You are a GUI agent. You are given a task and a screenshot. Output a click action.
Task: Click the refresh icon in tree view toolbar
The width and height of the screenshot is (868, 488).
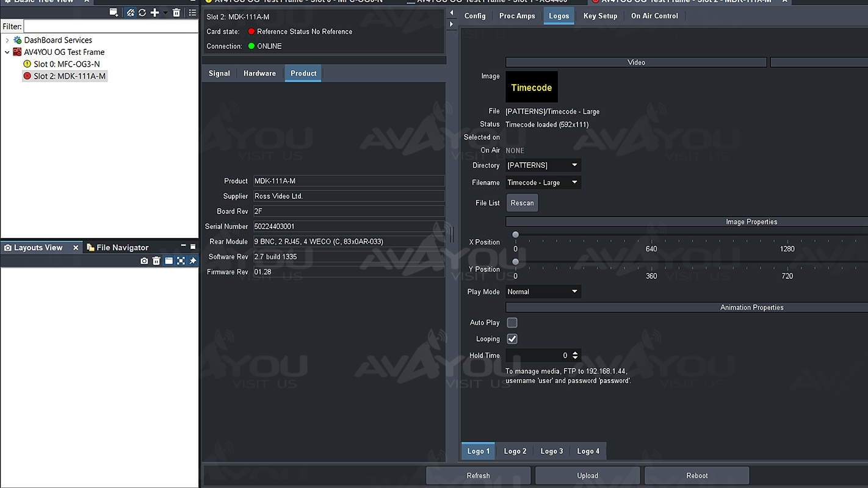pos(142,13)
